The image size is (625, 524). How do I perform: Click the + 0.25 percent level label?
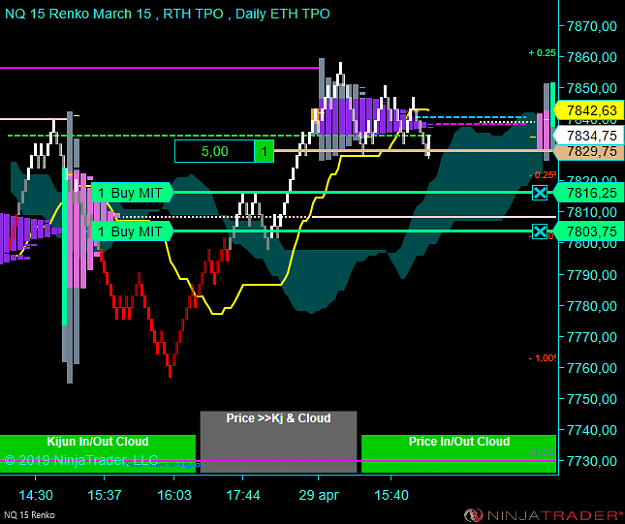pyautogui.click(x=542, y=53)
